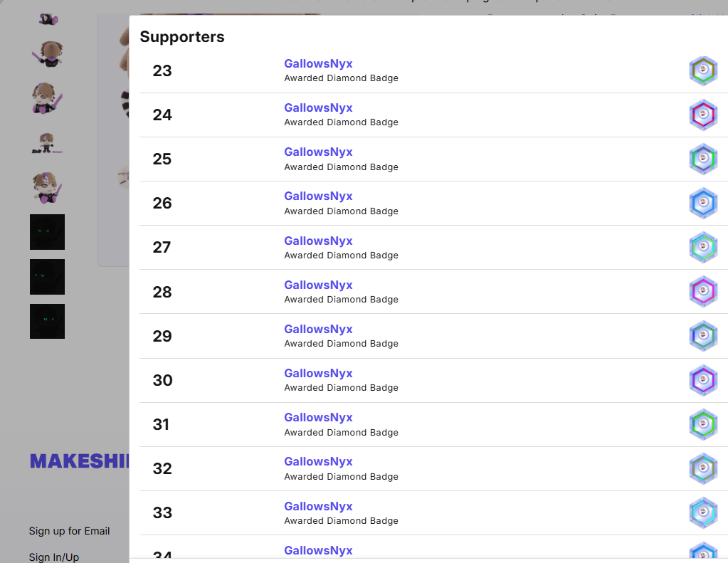Viewport: 728px width, 563px height.
Task: Open GallowsNyx profile link in row 32
Action: [x=318, y=461]
